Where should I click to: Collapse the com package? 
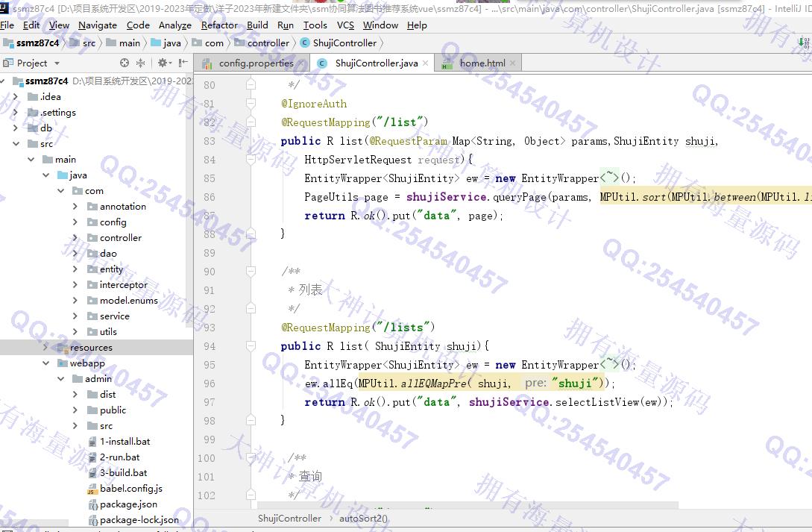coord(60,190)
